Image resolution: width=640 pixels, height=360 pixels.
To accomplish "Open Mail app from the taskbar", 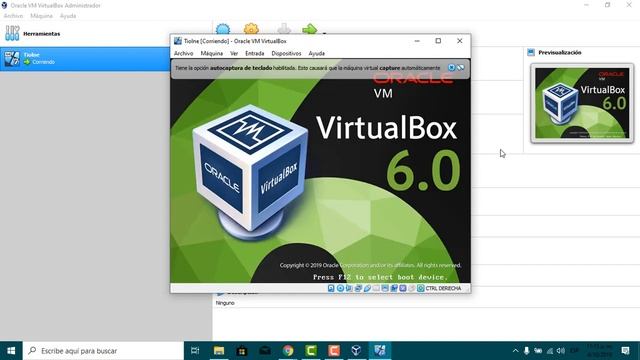I will pos(265,351).
